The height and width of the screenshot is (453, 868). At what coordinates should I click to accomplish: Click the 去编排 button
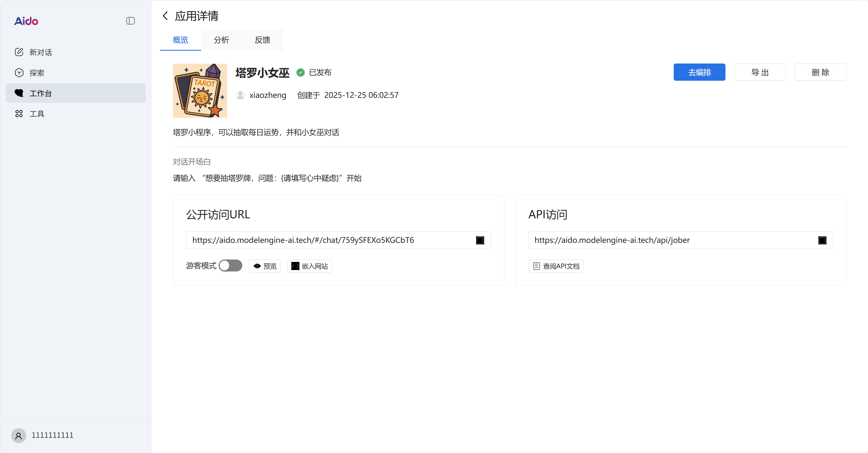tap(699, 72)
